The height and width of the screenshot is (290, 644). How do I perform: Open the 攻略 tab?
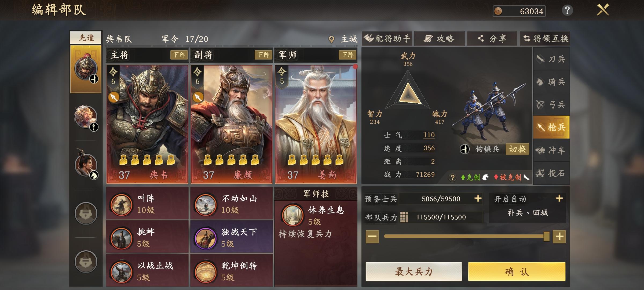440,39
